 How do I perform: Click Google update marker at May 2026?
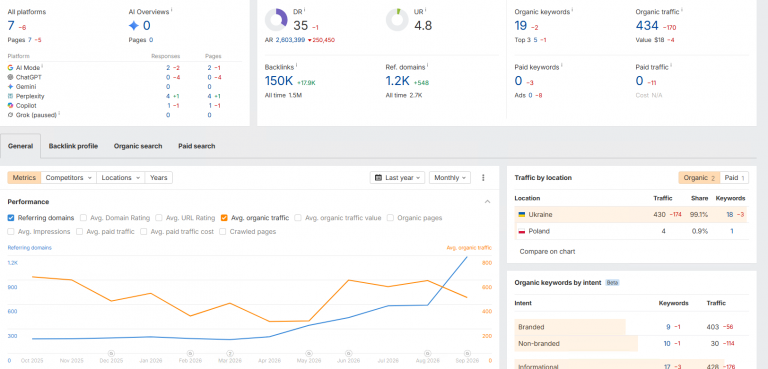coord(309,353)
